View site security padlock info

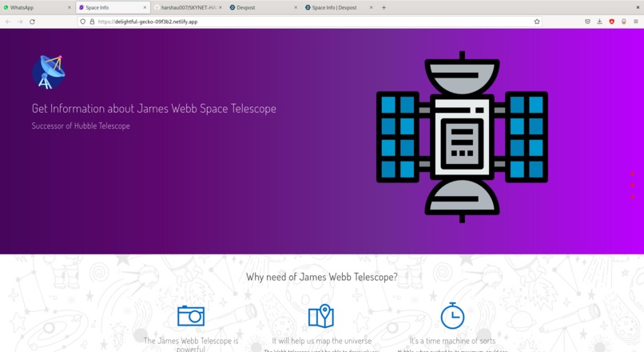pyautogui.click(x=92, y=22)
